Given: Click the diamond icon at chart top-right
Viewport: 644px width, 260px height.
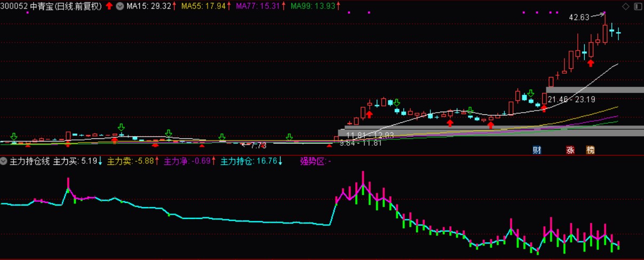Looking at the screenshot, I should (x=626, y=6).
